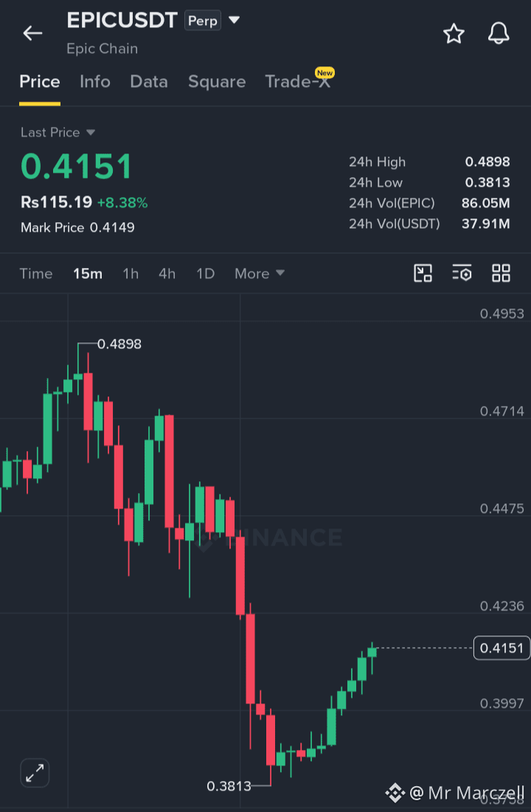The image size is (531, 812).
Task: Click the 0.4898 high candle label
Action: point(119,344)
